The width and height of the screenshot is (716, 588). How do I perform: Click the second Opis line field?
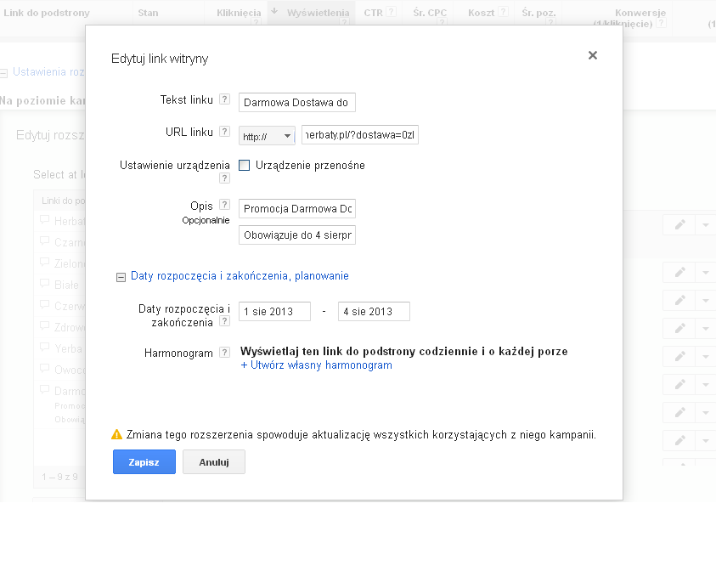[x=297, y=235]
